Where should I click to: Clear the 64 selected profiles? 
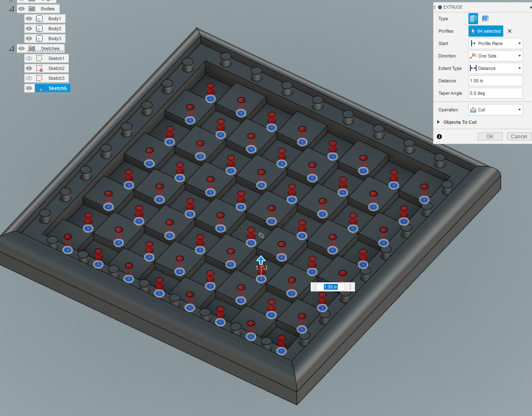(510, 31)
